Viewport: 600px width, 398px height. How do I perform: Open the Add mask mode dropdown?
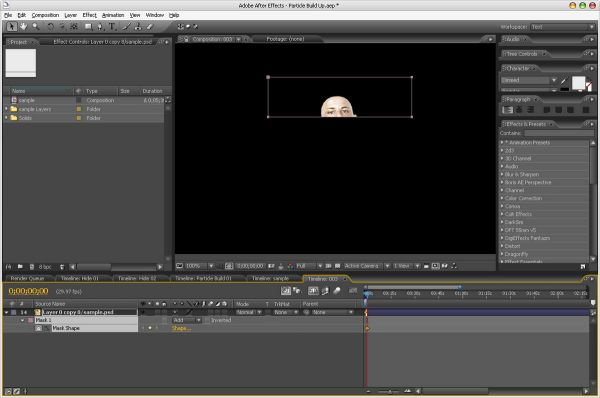tap(187, 320)
